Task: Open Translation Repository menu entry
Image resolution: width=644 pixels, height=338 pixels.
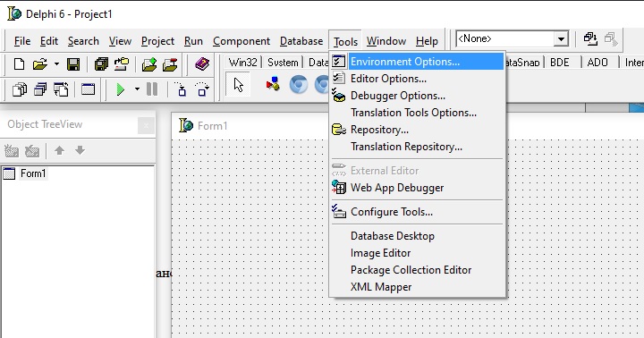Action: click(x=418, y=147)
